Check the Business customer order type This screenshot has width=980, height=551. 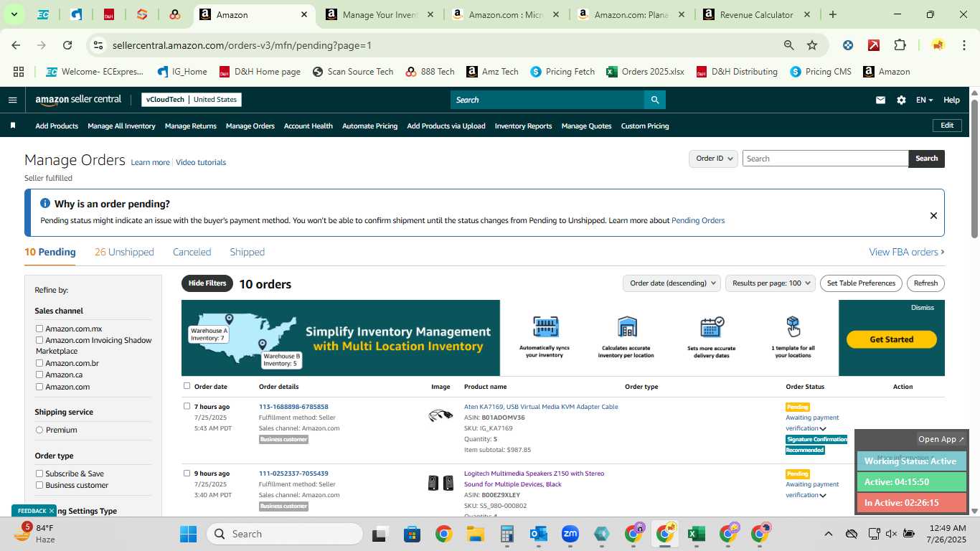[40, 485]
